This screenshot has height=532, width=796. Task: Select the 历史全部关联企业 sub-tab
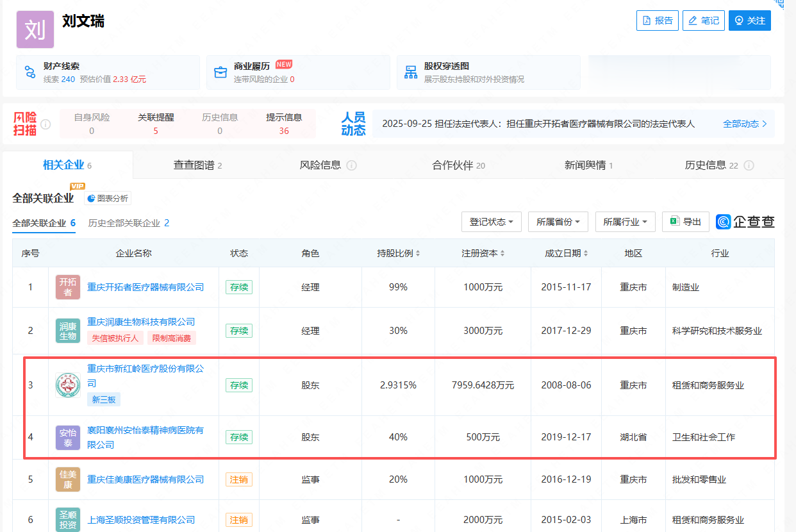pos(129,223)
